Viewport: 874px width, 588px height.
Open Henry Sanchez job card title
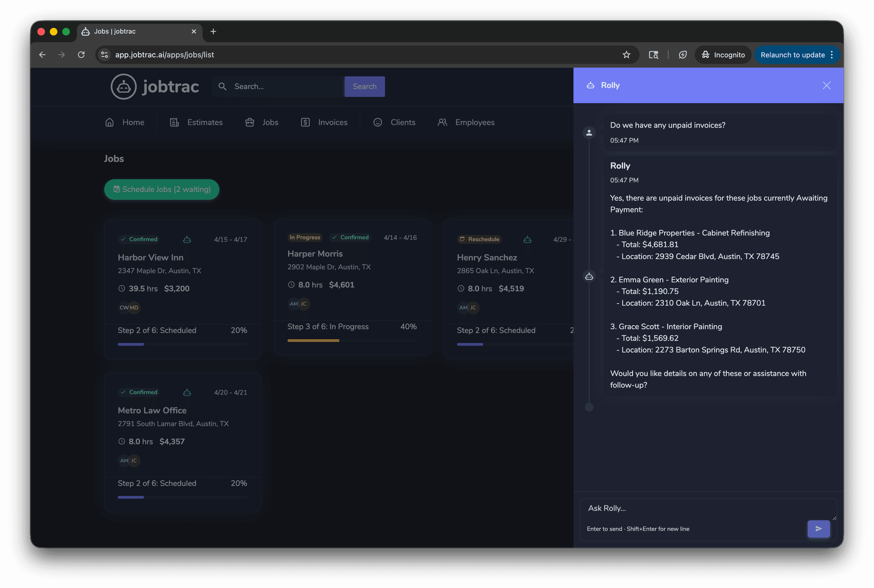coord(487,258)
